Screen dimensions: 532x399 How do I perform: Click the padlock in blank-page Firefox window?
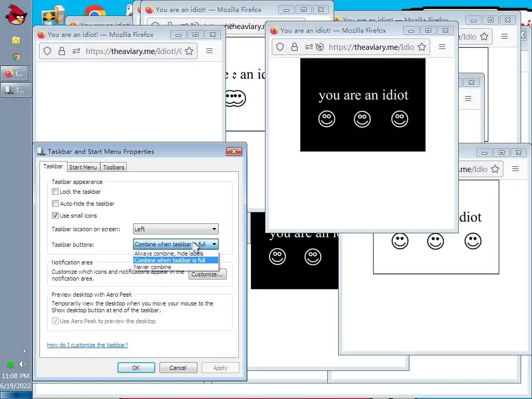61,51
